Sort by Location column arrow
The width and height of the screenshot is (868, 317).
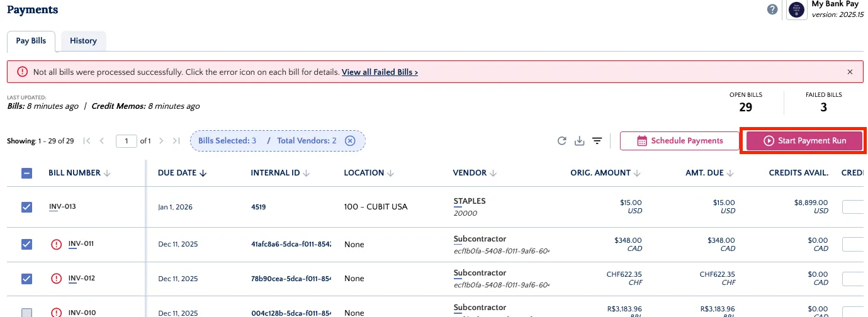tap(390, 173)
